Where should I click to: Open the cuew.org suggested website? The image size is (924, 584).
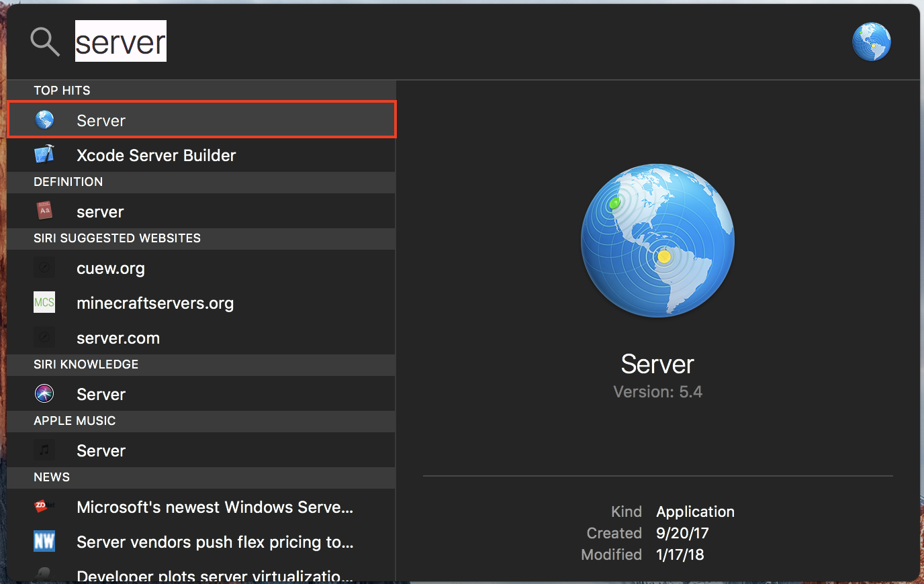coord(111,269)
